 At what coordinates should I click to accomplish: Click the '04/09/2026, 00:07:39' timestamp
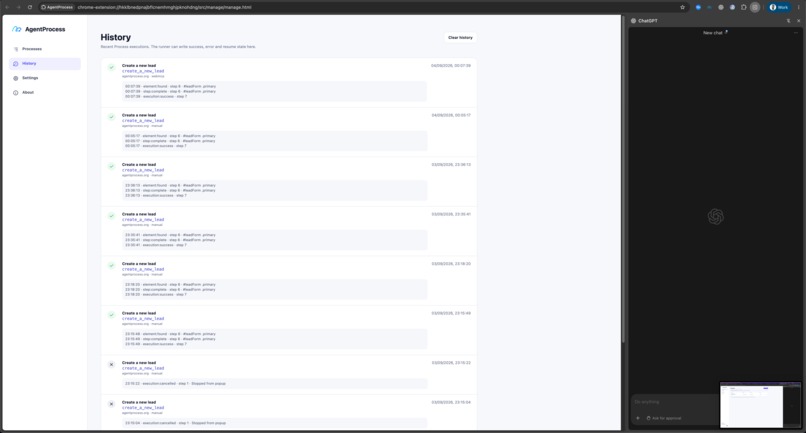pos(451,66)
